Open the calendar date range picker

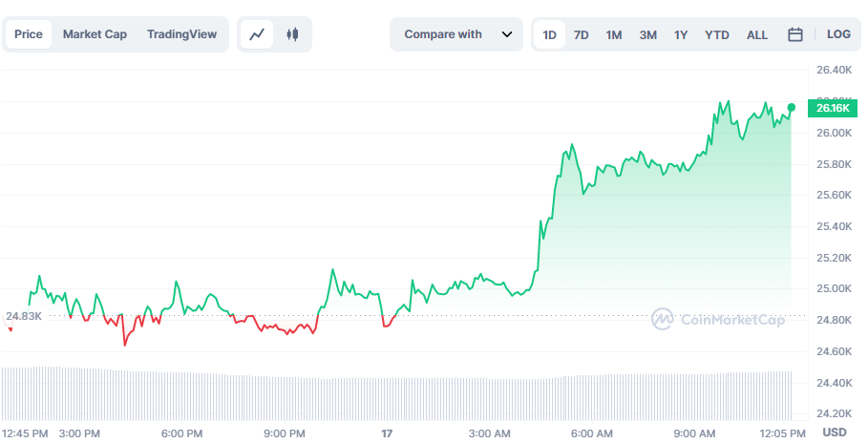coord(794,34)
